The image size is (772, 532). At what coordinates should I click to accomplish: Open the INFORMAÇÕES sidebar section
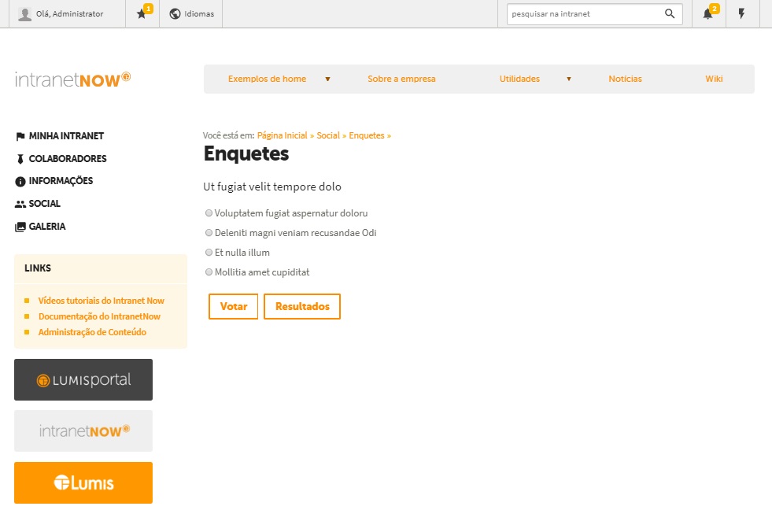61,181
